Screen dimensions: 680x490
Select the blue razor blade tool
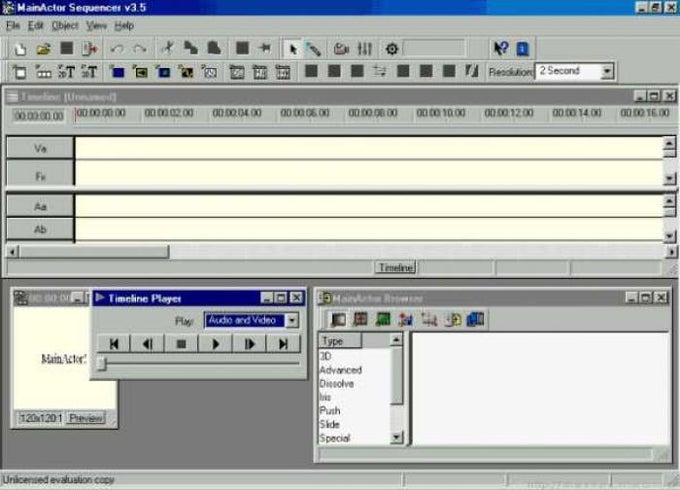(x=313, y=49)
